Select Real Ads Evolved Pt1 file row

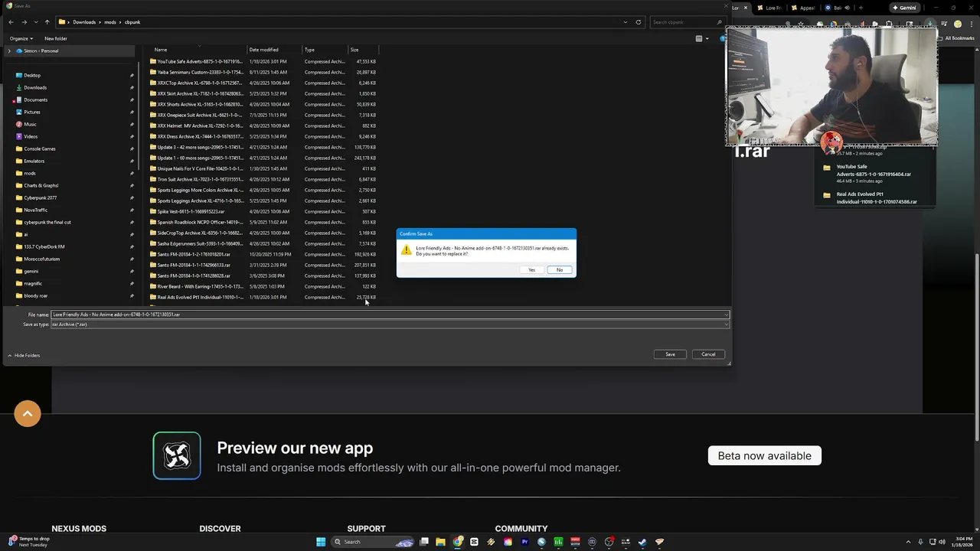263,297
